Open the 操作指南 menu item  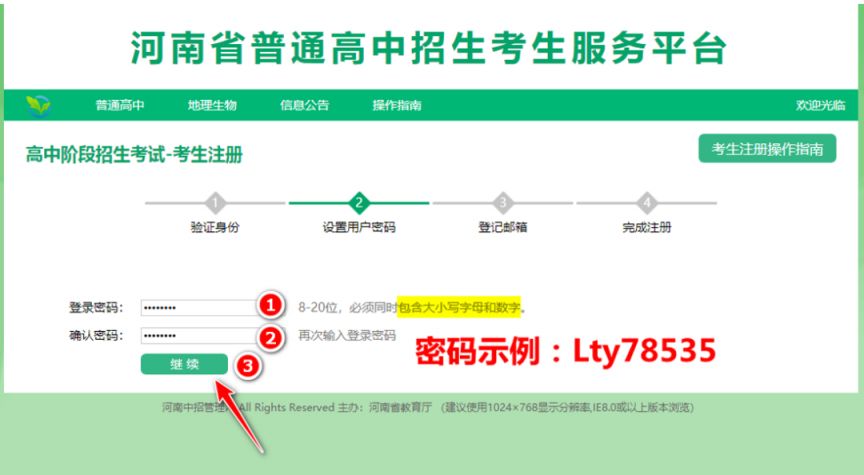click(x=397, y=105)
